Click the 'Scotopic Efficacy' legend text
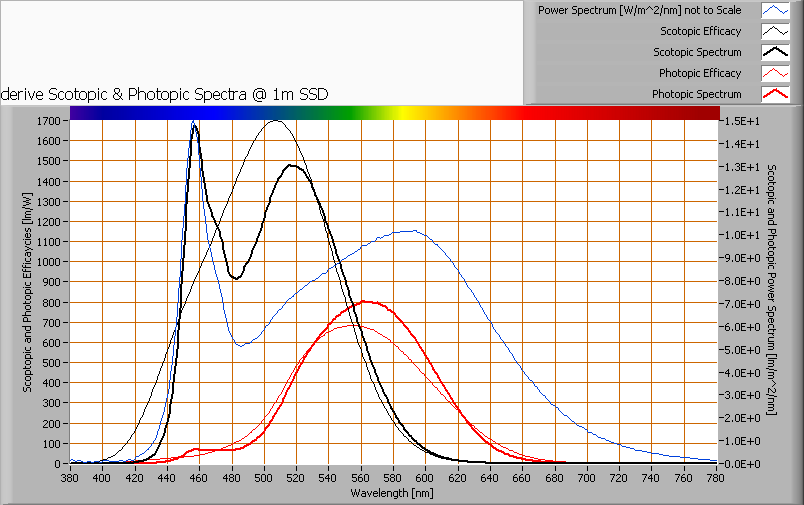Screen dimensions: 804x505 (701, 31)
